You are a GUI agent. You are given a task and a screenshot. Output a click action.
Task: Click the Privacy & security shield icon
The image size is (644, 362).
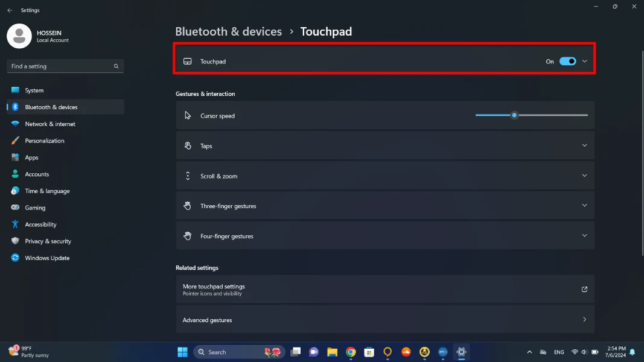(x=15, y=241)
